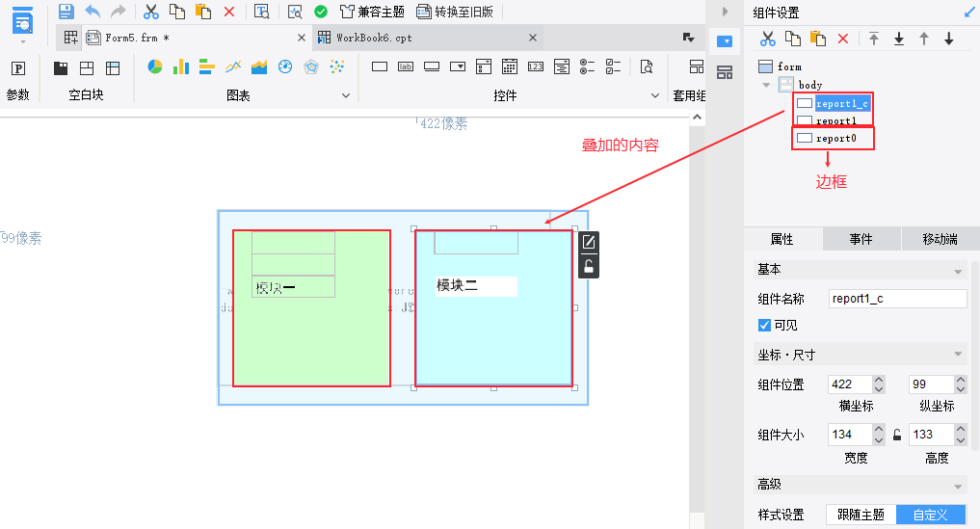The height and width of the screenshot is (529, 980).
Task: Click the 组件名称 report1_c input field
Action: (x=897, y=299)
